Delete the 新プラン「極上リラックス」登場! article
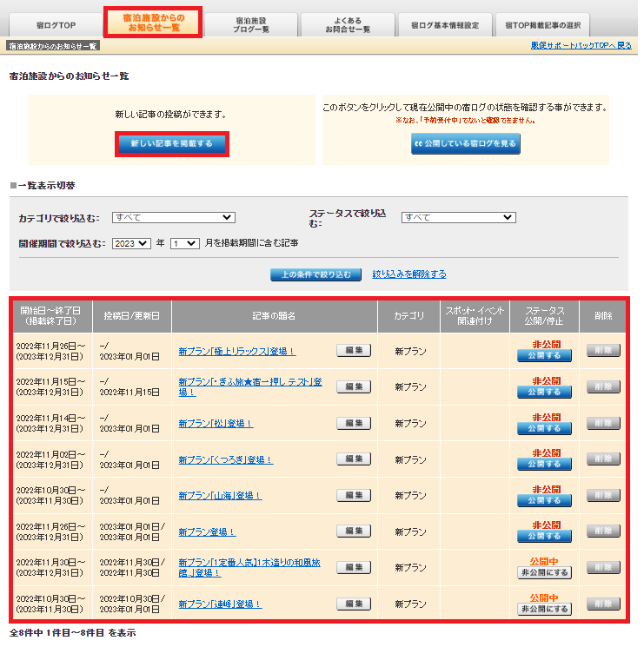Viewport: 644px width, 647px height. coord(602,351)
